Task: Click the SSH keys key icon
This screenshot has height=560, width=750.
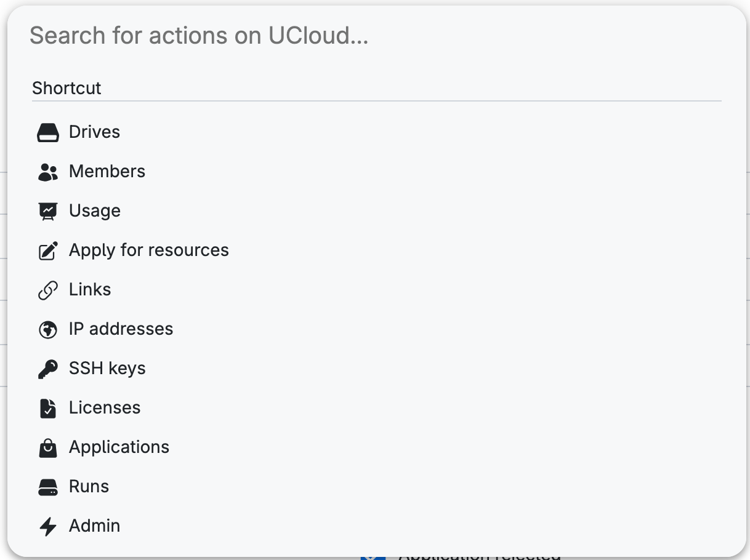Action: pyautogui.click(x=48, y=369)
